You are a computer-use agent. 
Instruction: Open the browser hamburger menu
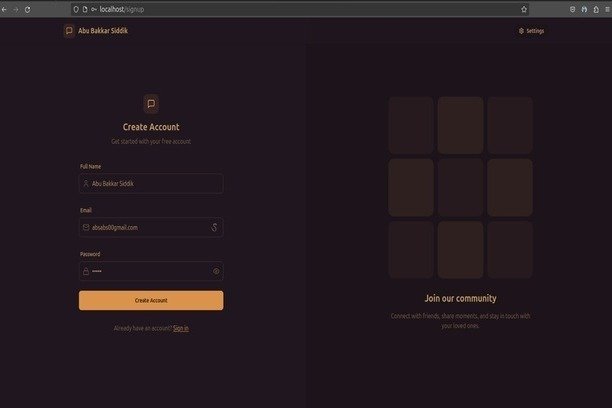click(608, 9)
